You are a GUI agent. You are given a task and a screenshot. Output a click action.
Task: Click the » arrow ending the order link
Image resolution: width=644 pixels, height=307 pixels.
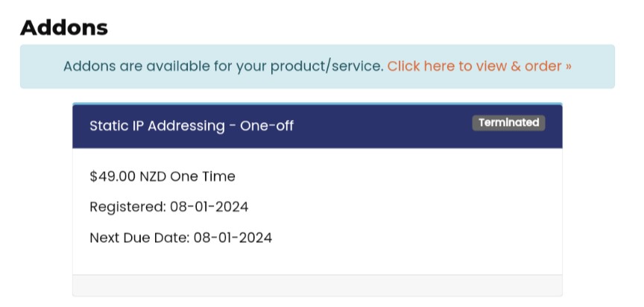click(x=569, y=66)
